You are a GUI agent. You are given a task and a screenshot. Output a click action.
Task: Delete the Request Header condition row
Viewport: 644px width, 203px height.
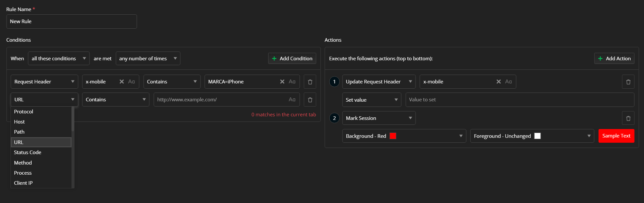(x=310, y=82)
